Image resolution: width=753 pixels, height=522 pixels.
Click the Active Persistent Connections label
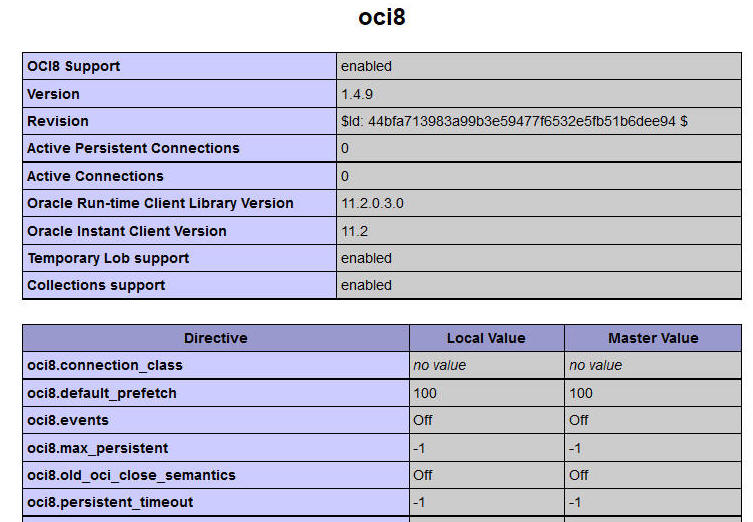tap(133, 148)
